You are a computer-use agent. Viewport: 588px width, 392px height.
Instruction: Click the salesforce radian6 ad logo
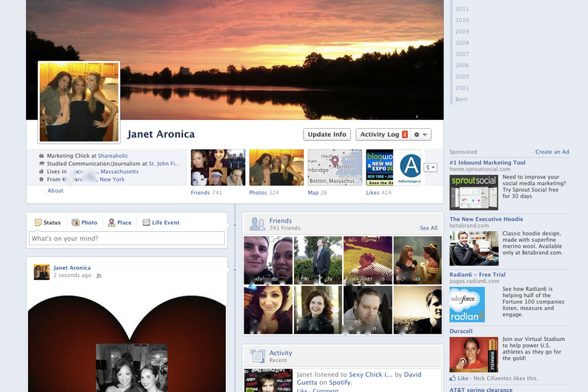[x=467, y=305]
